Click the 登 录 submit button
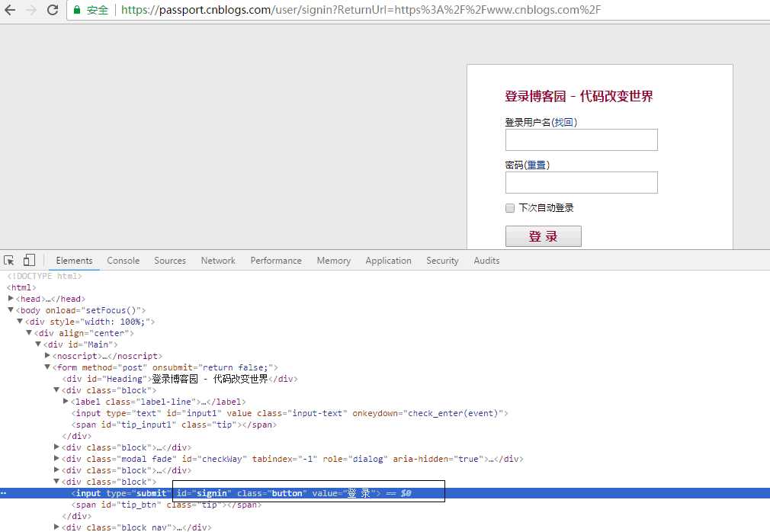The image size is (770, 532). point(543,236)
